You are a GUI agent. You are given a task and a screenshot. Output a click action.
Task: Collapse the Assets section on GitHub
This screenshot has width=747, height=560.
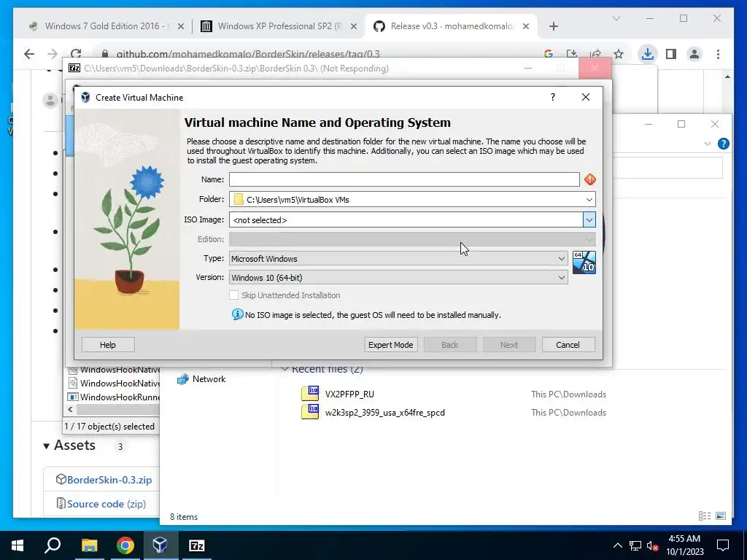click(46, 446)
